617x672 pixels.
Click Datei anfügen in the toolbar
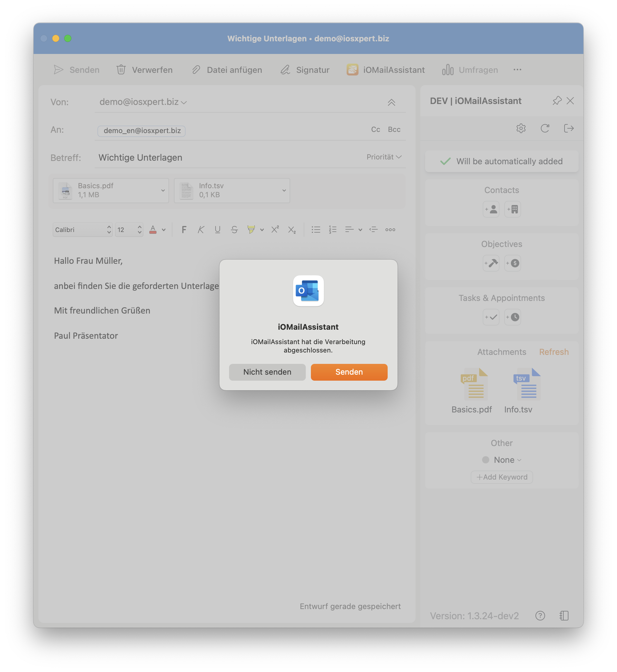(227, 70)
